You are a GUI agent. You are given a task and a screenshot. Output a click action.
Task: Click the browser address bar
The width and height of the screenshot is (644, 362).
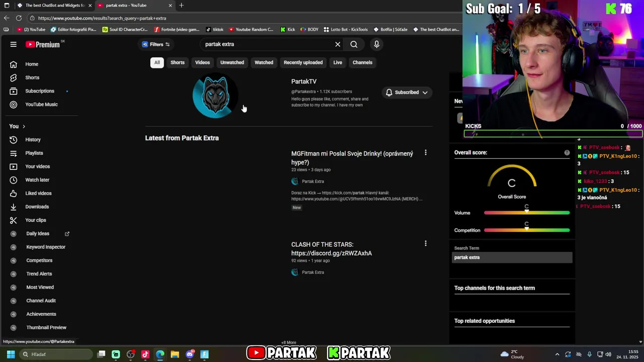[242, 18]
